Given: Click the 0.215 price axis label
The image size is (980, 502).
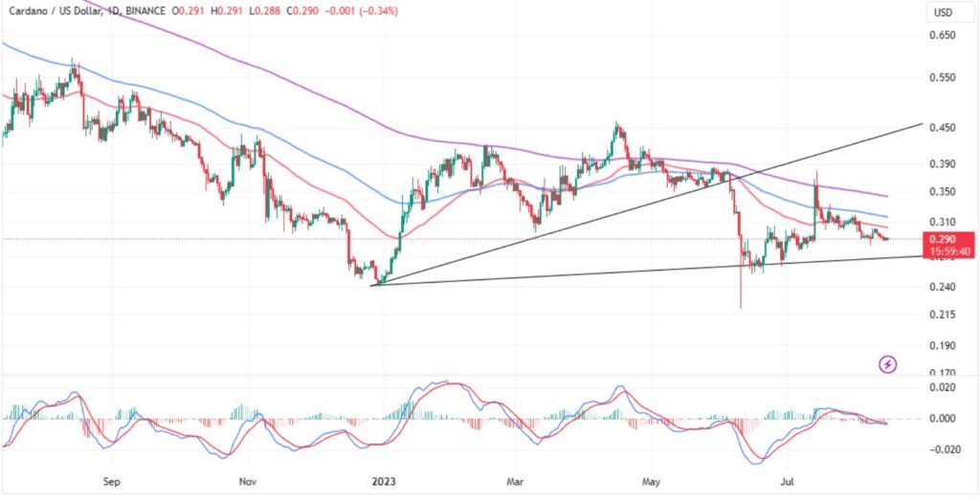Looking at the screenshot, I should click(x=945, y=316).
